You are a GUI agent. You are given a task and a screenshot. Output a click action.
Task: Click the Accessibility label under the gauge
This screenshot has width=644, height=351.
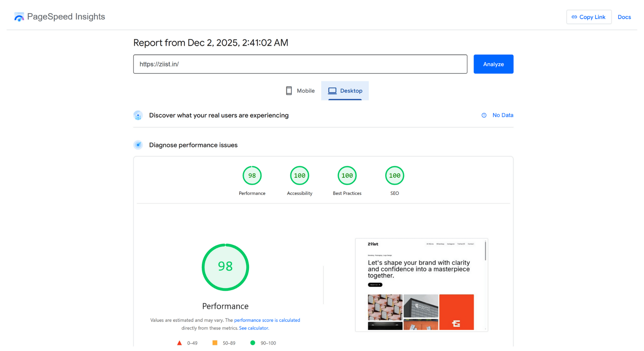click(299, 193)
